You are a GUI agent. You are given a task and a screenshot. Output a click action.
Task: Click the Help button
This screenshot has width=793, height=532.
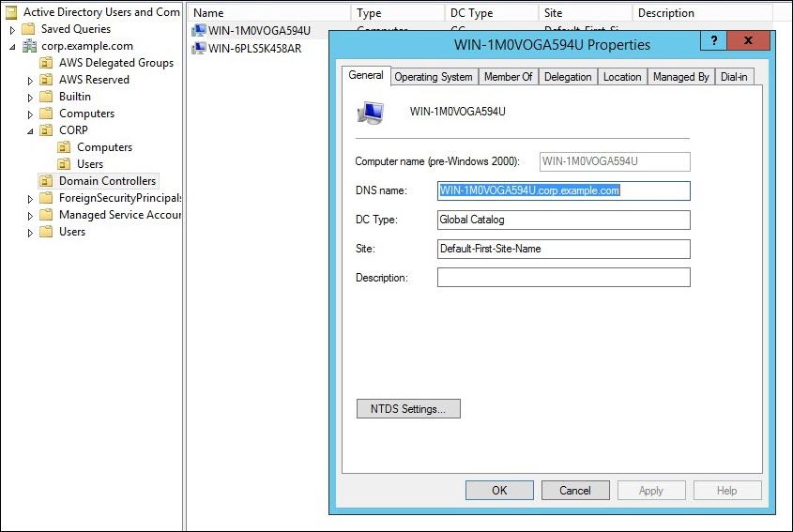[726, 491]
